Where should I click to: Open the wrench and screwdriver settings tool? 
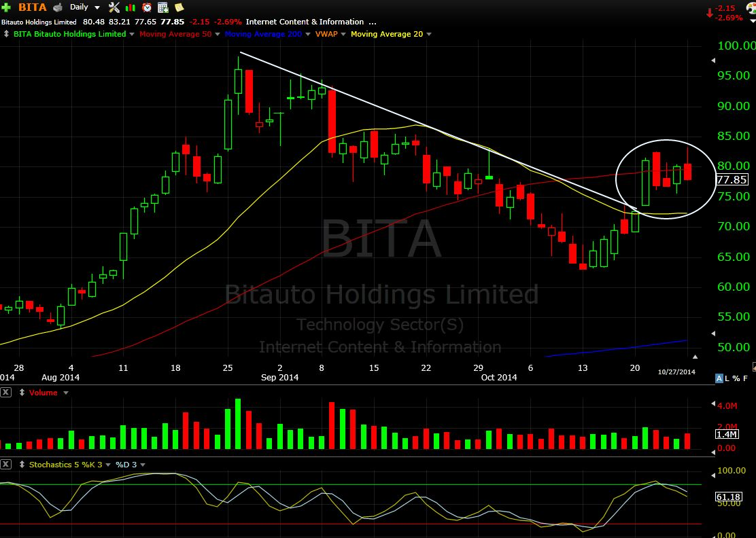coord(114,7)
